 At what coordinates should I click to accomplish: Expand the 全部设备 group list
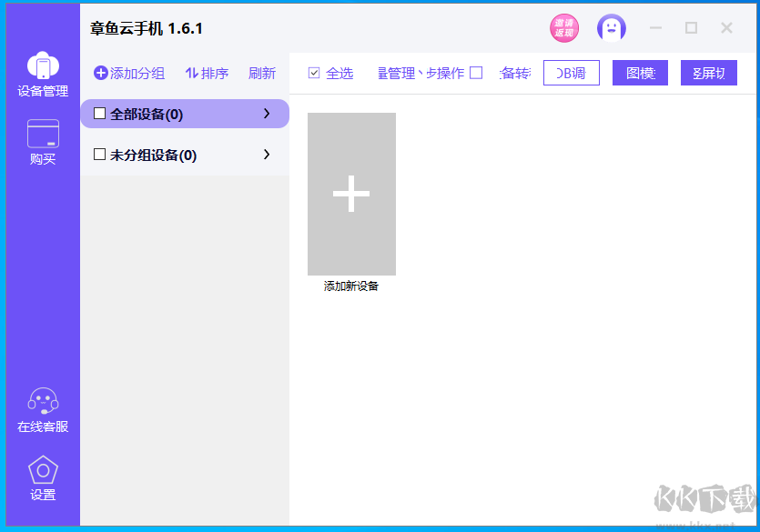266,113
